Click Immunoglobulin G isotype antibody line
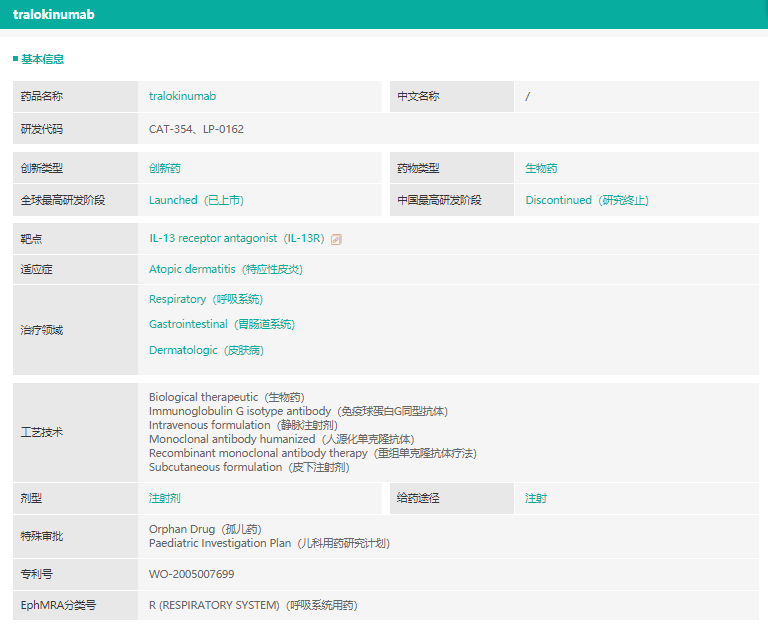768x632 pixels. 298,411
